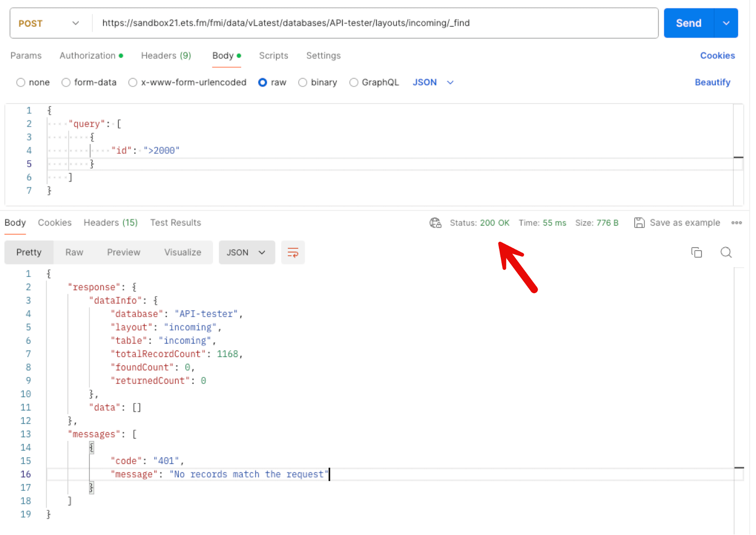Click the "query" key in request body
Viewport: 756px width, 535px height.
click(x=87, y=124)
